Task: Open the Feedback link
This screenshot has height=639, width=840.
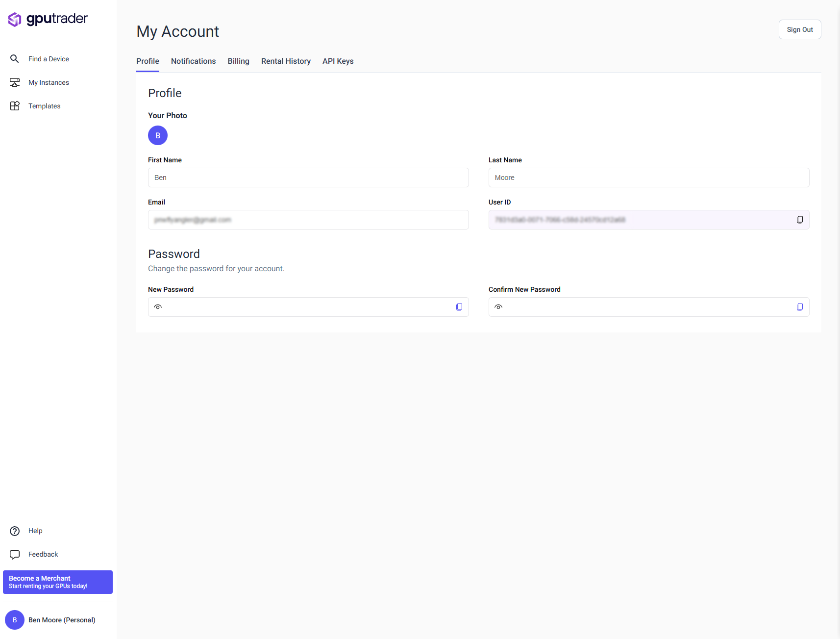Action: (43, 554)
